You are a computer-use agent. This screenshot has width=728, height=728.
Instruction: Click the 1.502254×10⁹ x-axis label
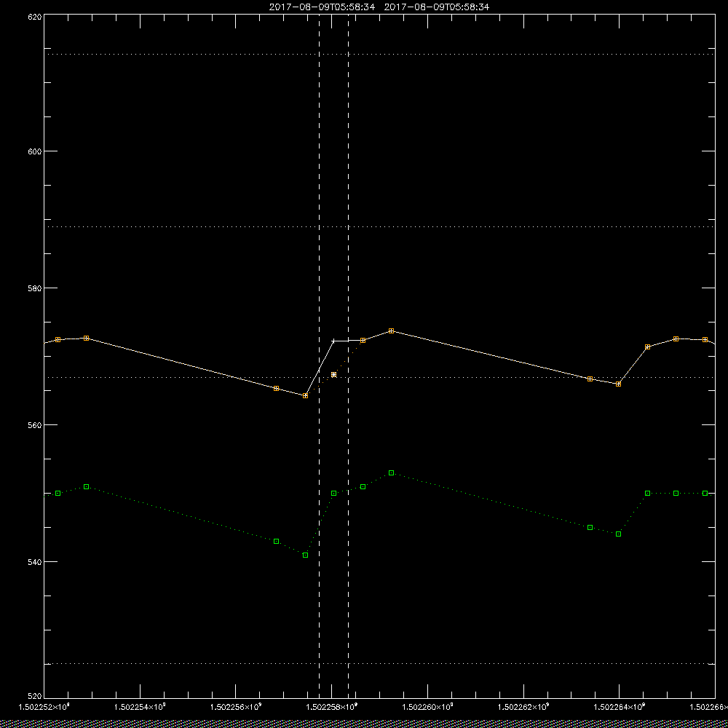click(140, 707)
